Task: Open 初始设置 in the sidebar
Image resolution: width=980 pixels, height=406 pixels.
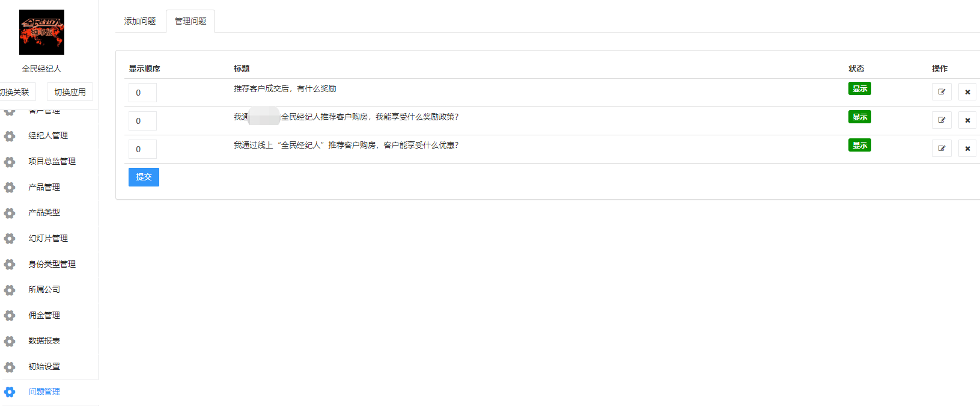Action: click(x=44, y=366)
